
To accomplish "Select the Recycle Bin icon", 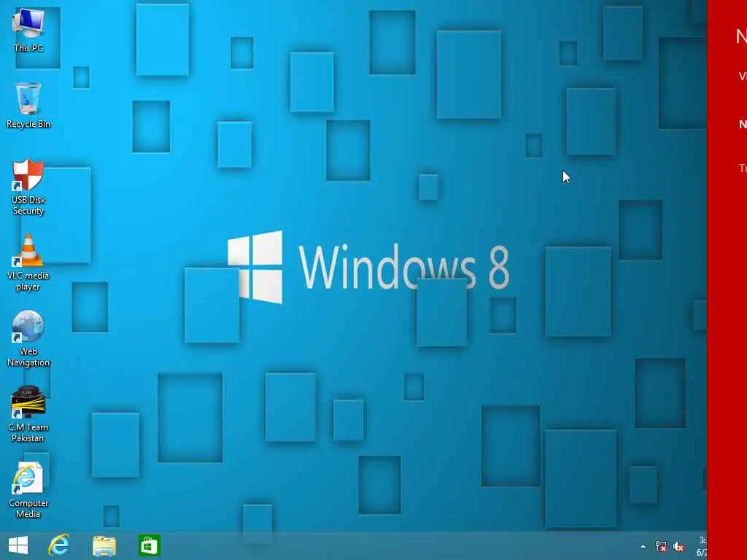I will pos(28,105).
